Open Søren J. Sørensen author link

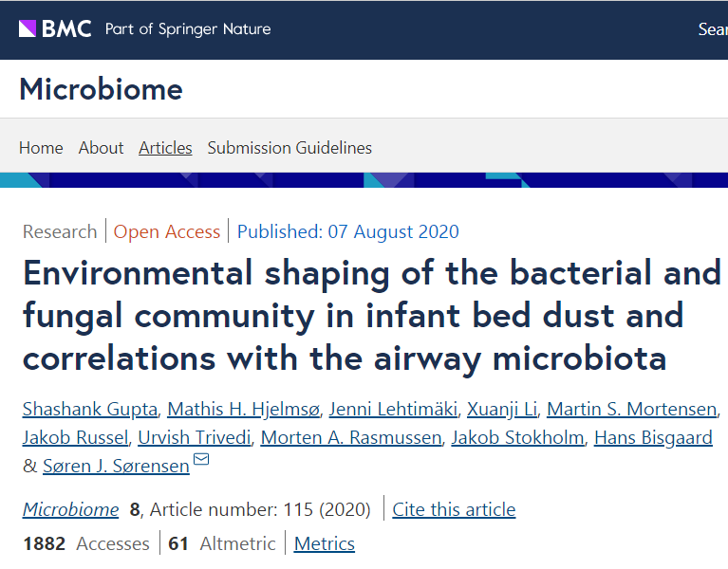(116, 466)
